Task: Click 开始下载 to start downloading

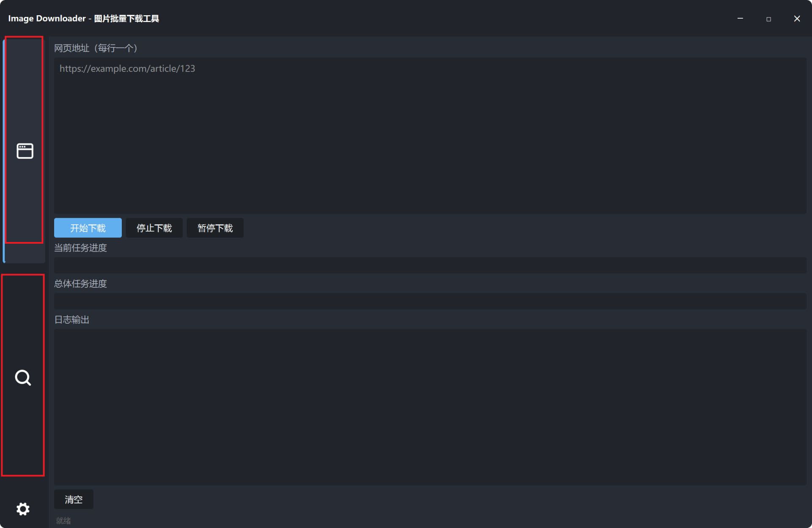Action: [88, 228]
